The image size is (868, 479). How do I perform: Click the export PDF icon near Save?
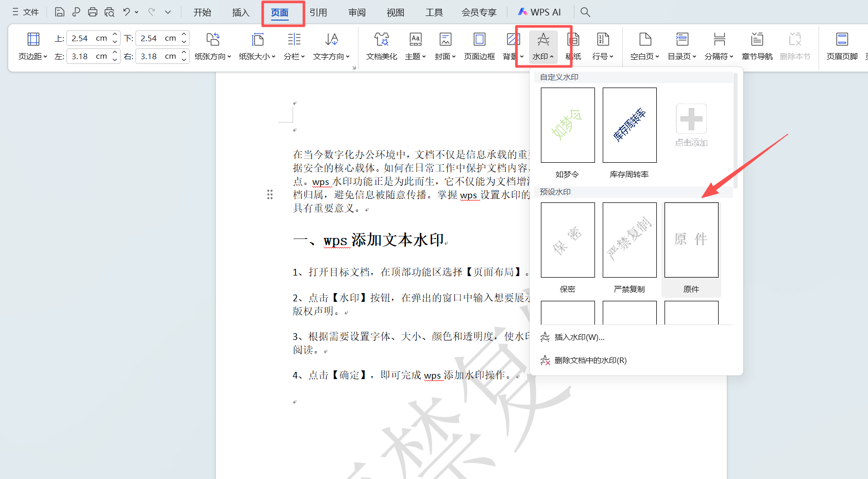(x=76, y=12)
